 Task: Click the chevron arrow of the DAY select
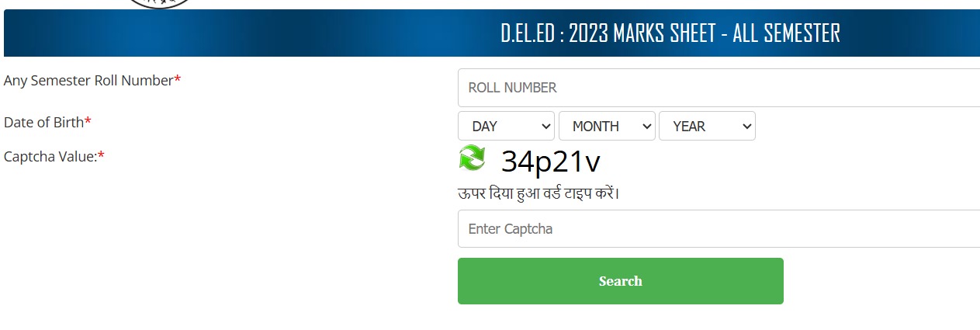543,126
